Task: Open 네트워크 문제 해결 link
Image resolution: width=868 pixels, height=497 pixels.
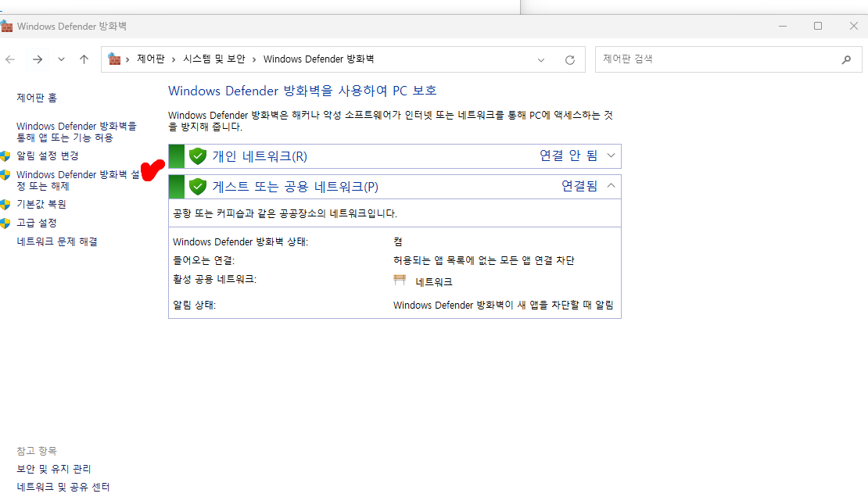Action: tap(57, 242)
